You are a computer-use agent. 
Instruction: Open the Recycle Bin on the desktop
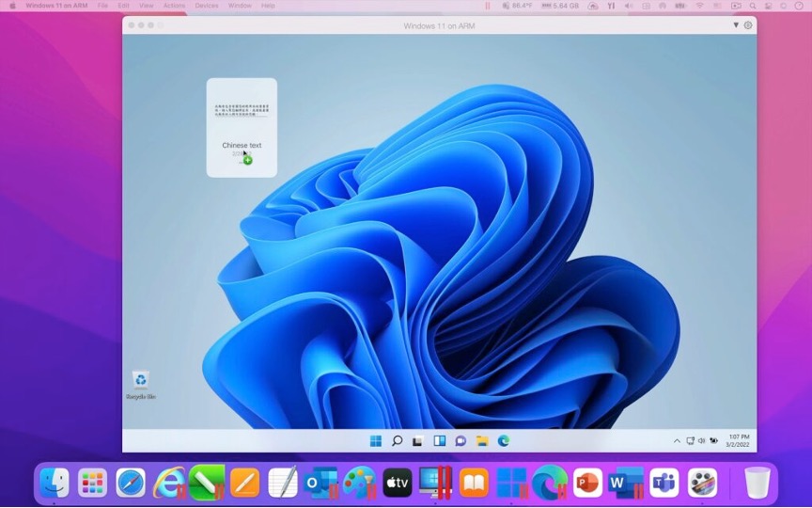[x=140, y=381]
